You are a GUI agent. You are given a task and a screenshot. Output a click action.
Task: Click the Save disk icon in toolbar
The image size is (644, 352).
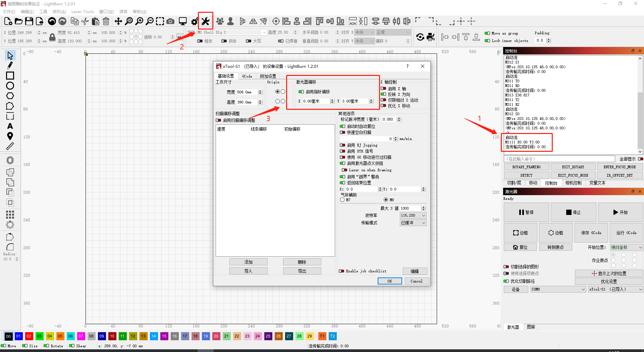click(x=29, y=21)
